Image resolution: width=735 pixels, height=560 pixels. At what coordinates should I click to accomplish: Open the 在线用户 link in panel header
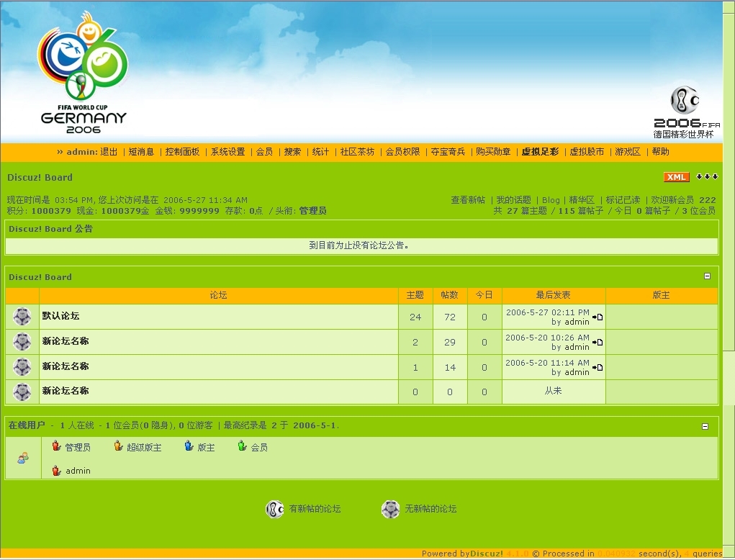(27, 425)
